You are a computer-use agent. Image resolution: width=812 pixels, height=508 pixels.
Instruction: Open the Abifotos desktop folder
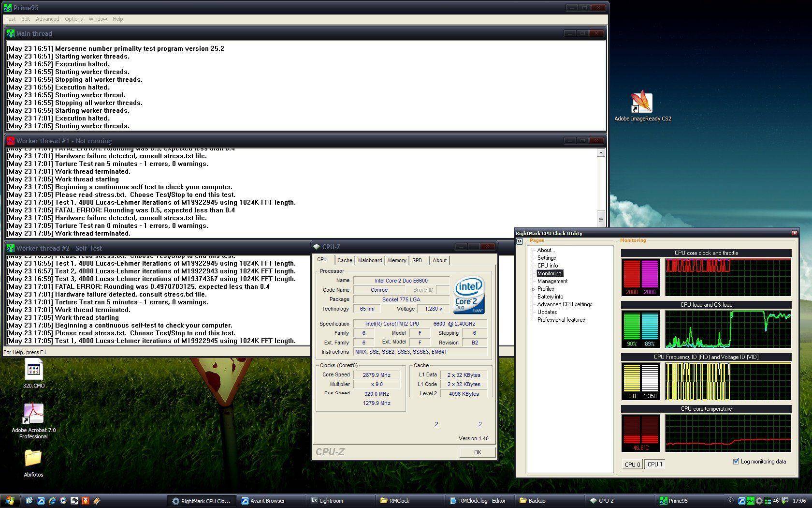[x=33, y=463]
